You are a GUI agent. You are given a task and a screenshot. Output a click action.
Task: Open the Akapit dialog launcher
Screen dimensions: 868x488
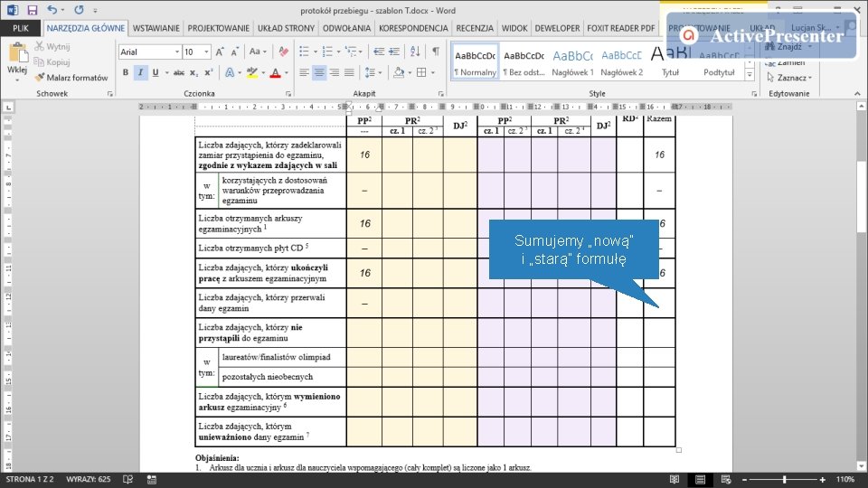click(x=440, y=94)
